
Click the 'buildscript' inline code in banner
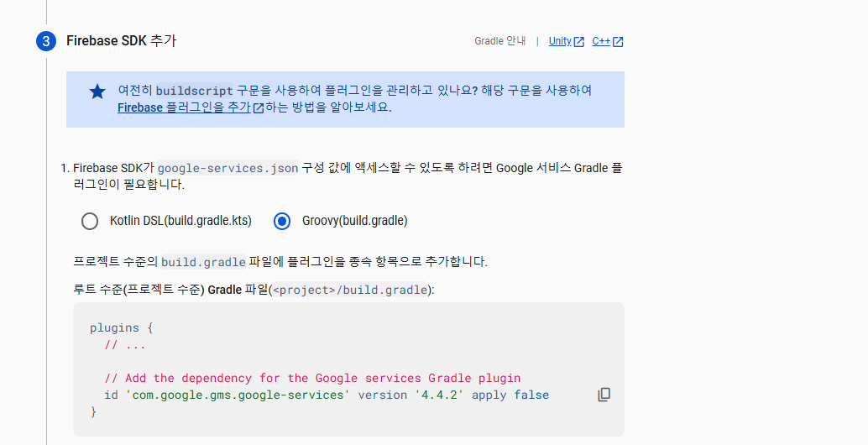(x=194, y=91)
